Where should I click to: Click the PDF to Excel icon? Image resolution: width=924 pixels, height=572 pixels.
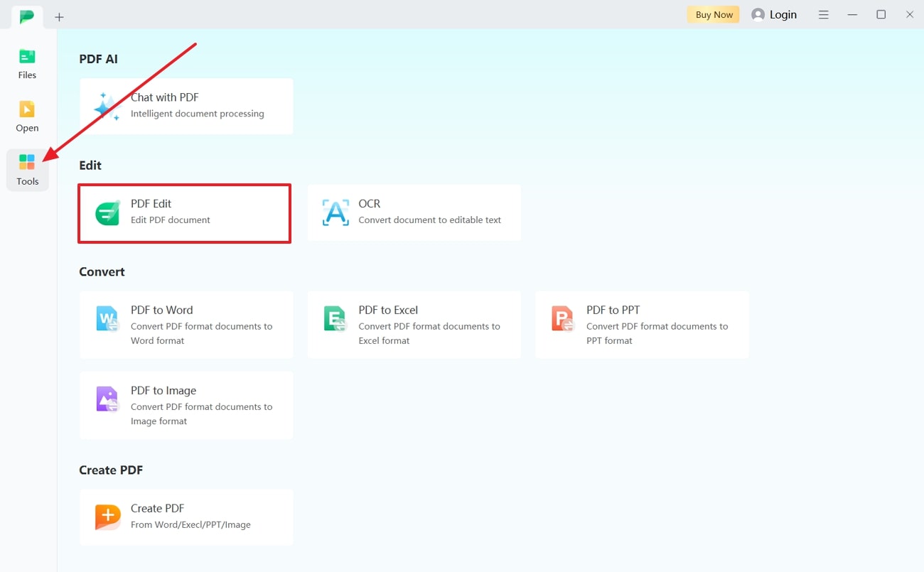[x=335, y=318]
